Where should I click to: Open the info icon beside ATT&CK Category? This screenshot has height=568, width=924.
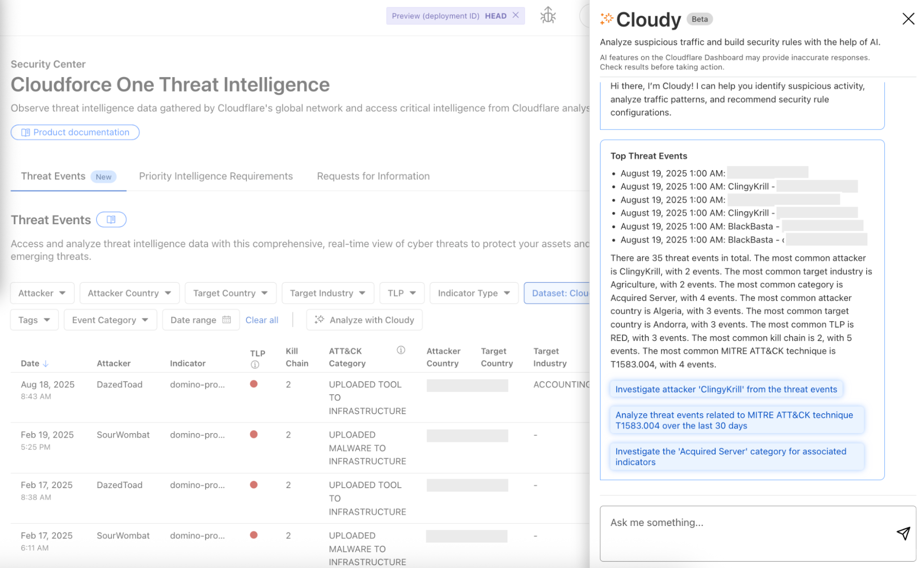[x=400, y=350]
